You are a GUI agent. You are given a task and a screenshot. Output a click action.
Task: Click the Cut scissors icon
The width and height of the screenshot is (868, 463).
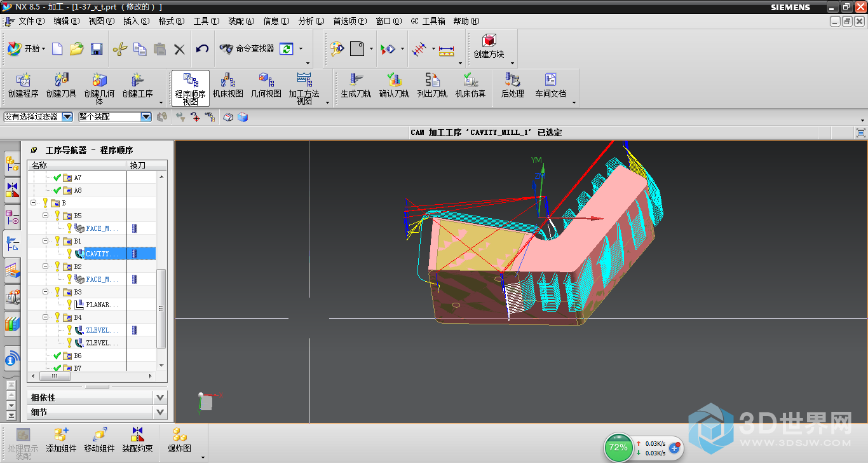pos(120,49)
